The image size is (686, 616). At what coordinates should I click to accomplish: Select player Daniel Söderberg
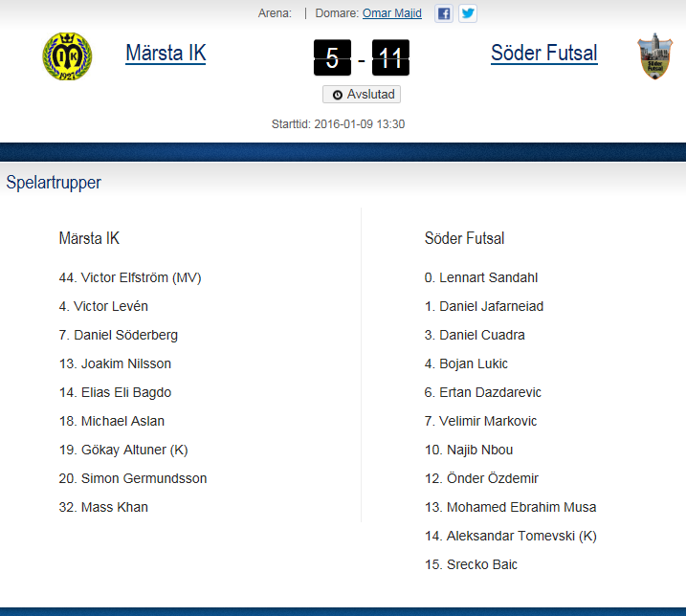click(119, 336)
